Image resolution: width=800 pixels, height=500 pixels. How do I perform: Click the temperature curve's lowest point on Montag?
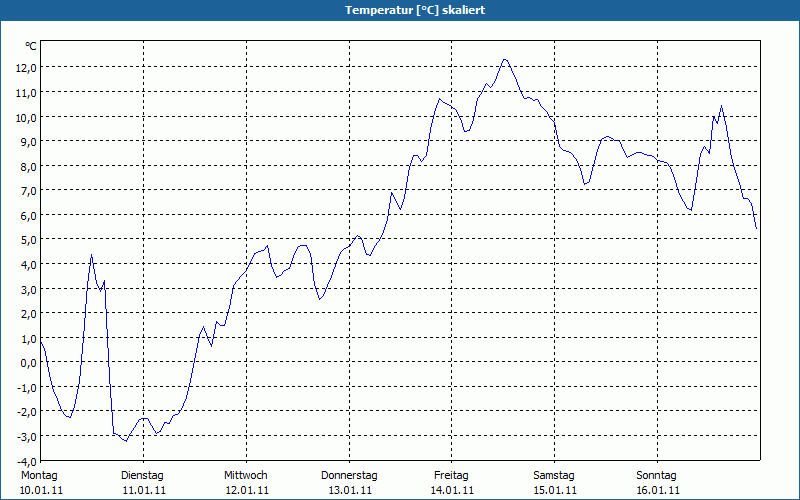pyautogui.click(x=126, y=440)
